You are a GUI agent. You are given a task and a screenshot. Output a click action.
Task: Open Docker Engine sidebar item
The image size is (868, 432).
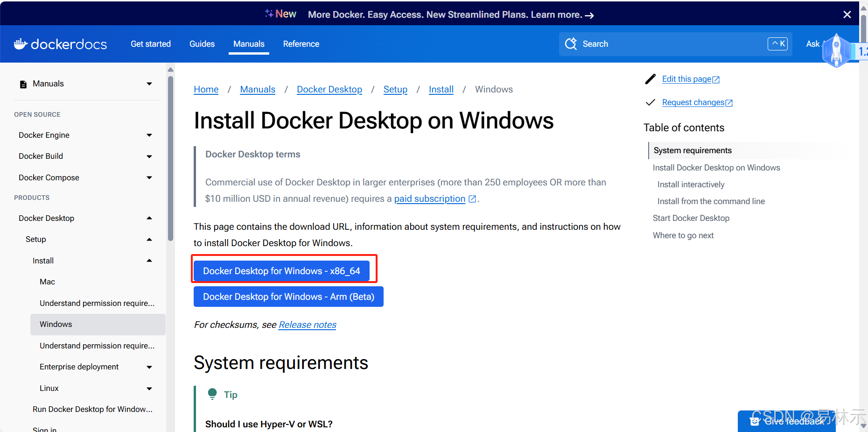point(44,135)
